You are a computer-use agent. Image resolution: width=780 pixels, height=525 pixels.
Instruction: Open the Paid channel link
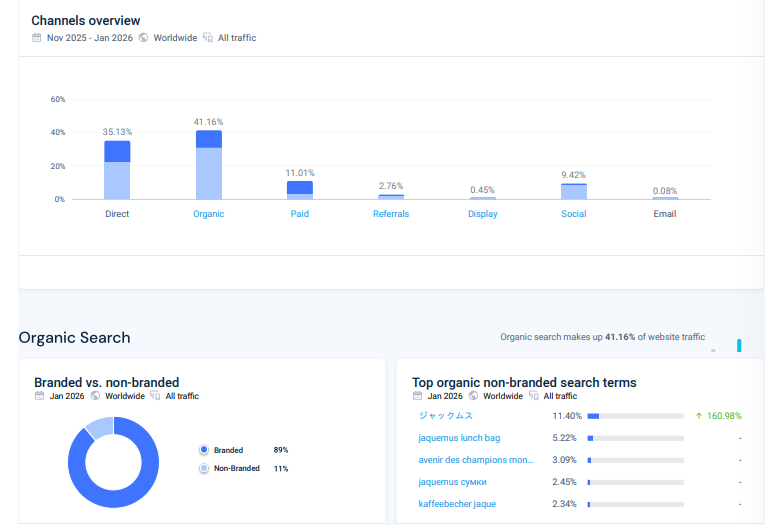[x=300, y=214]
